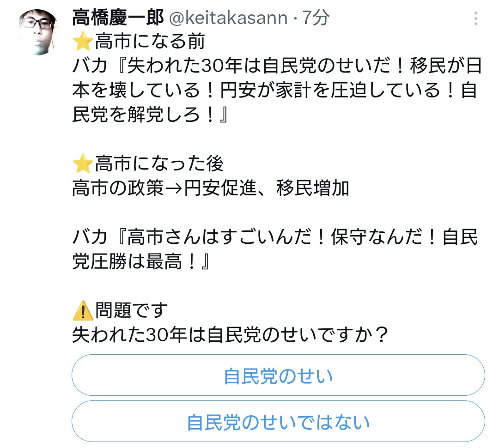499x448 pixels.
Task: Click the warning sign emoji beside 問題です
Action: click(x=83, y=311)
